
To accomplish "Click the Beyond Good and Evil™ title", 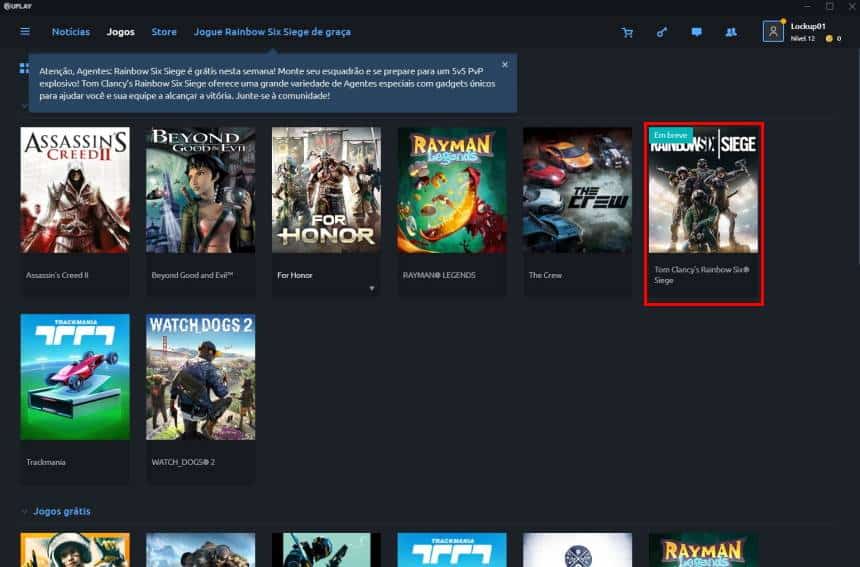I will (x=192, y=275).
